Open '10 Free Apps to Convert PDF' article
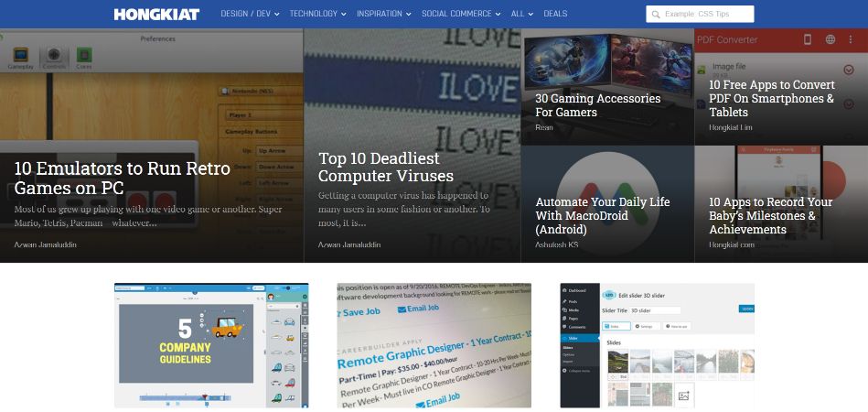Screen dimensions: 868x412 click(772, 99)
